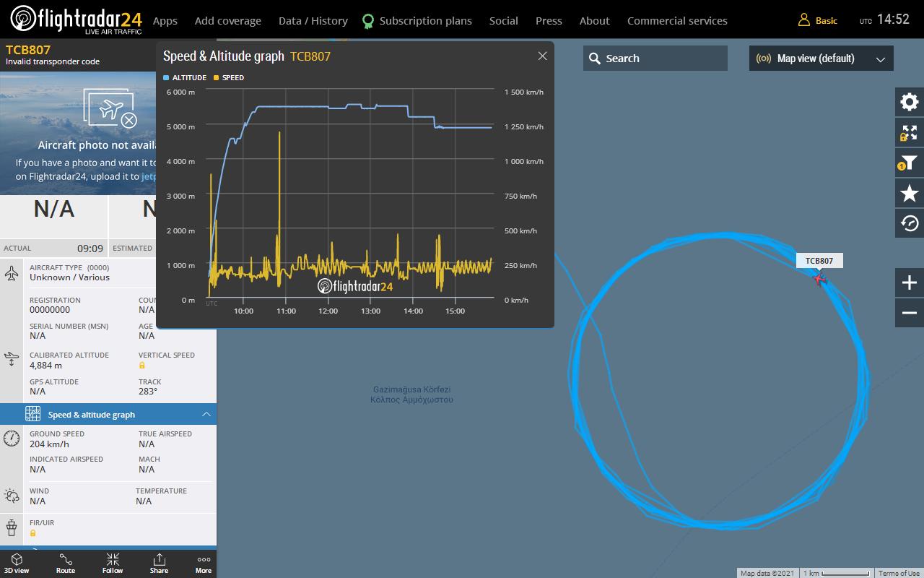Open the Map view (default) dropdown
Screen dimensions: 924x578
tap(821, 59)
